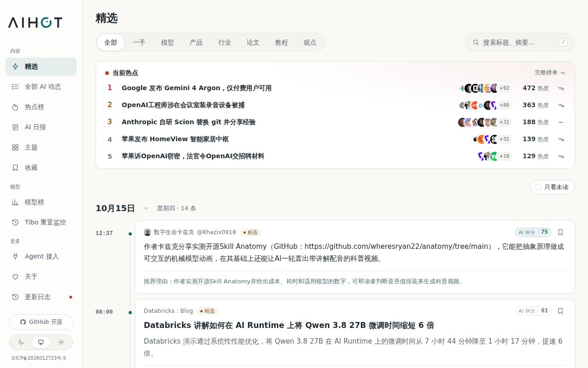This screenshot has height=368, width=588.
Task: Select the 教程 tab
Action: 282,42
